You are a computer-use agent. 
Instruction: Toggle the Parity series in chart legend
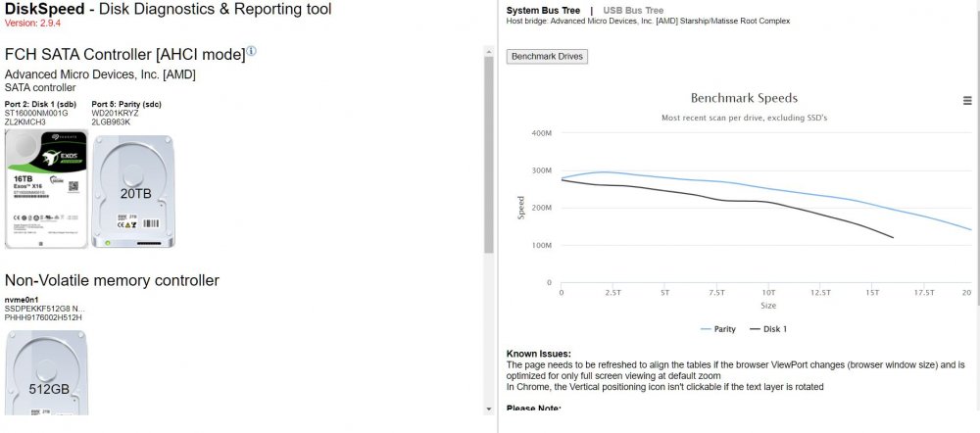[x=717, y=328]
